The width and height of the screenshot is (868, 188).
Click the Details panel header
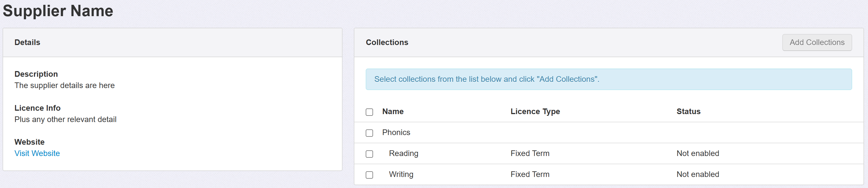[27, 42]
